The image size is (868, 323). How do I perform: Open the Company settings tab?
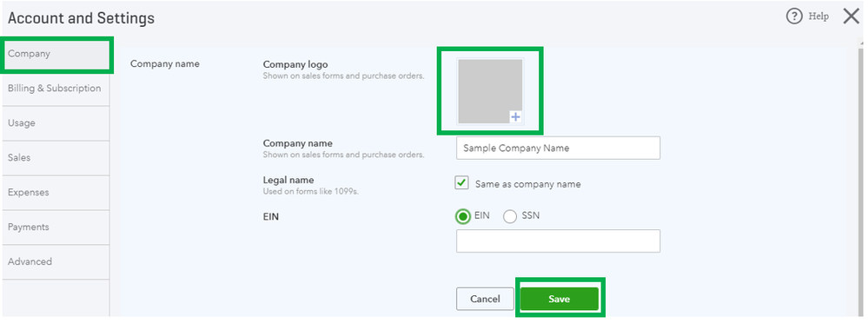56,54
